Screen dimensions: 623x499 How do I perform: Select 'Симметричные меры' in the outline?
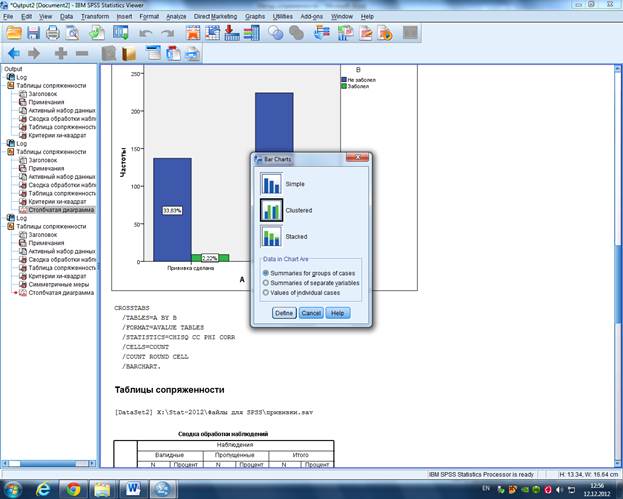[x=59, y=284]
